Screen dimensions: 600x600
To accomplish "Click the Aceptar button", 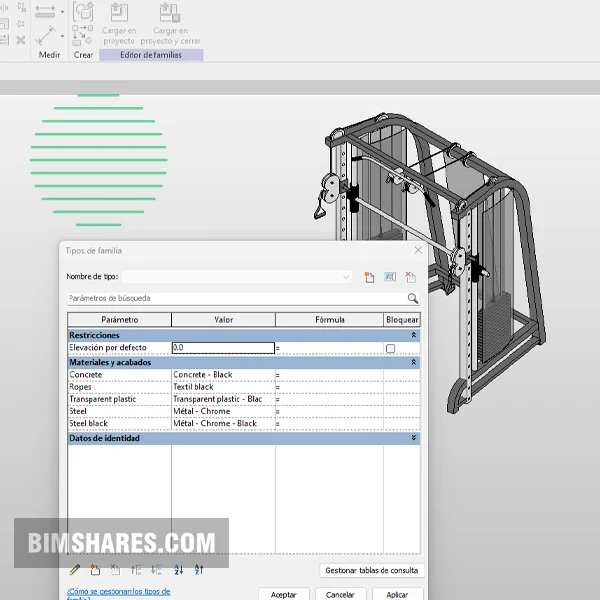I will 284,594.
